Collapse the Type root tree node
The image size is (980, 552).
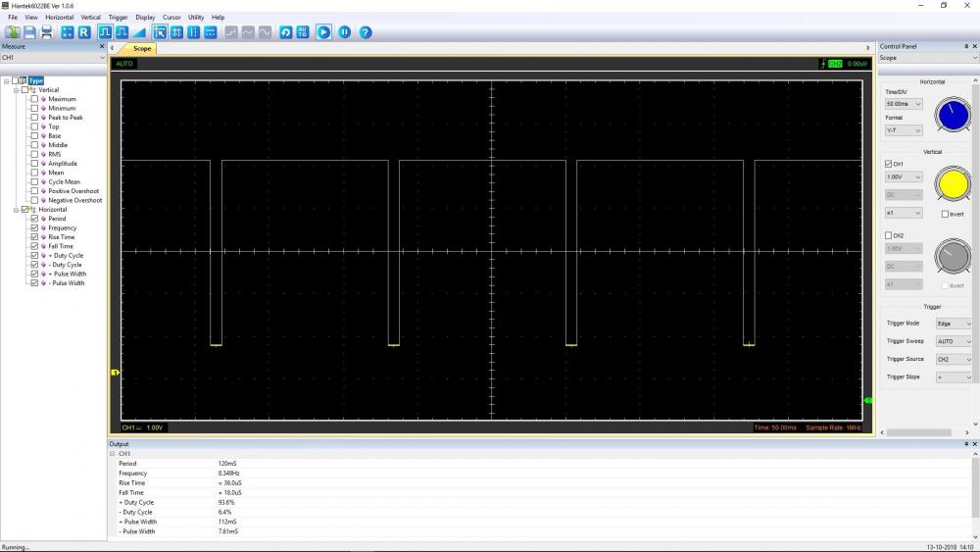7,81
